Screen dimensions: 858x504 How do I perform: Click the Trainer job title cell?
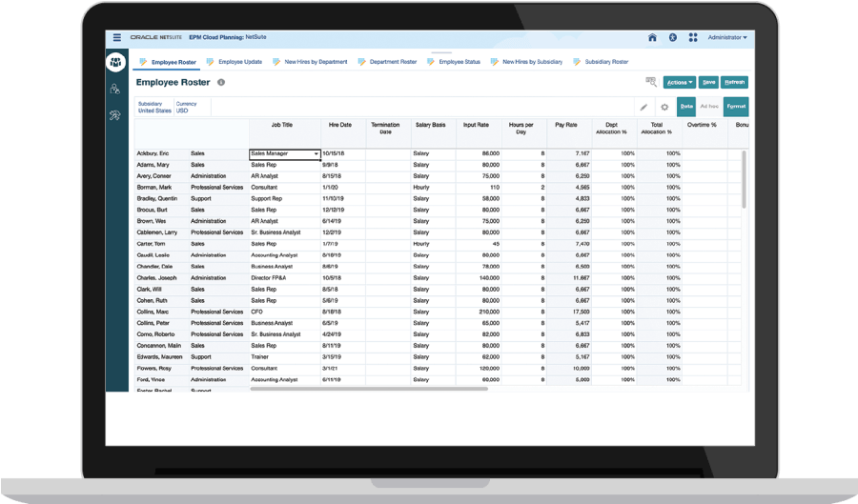click(285, 357)
